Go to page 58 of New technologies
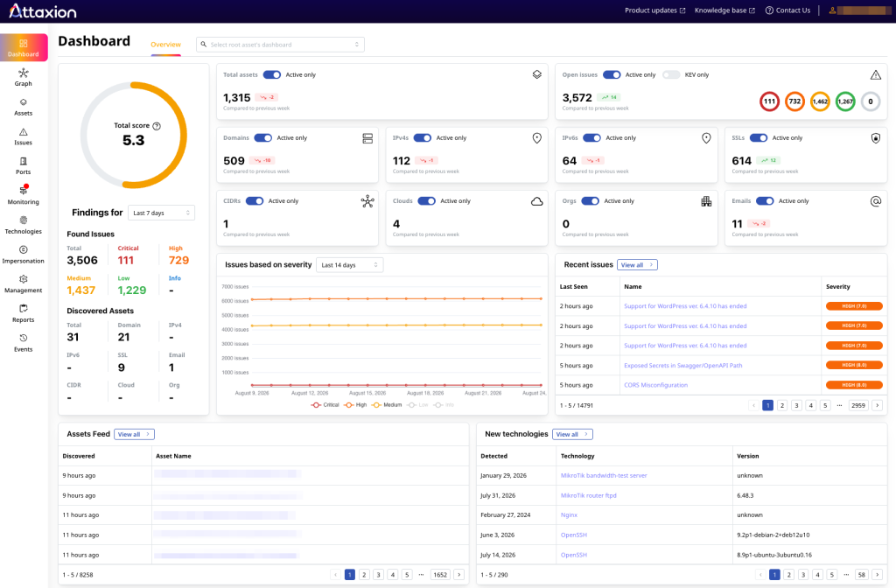This screenshot has height=588, width=896. [861, 575]
